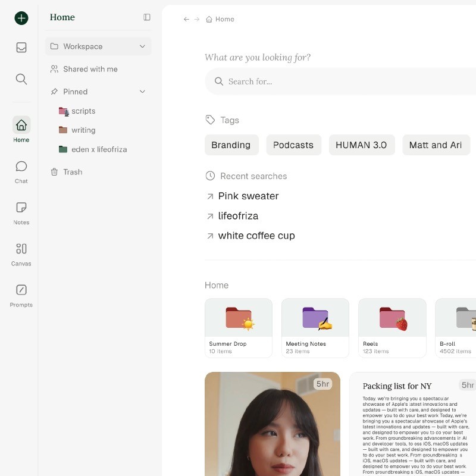Select the Branding tag

coord(231,145)
